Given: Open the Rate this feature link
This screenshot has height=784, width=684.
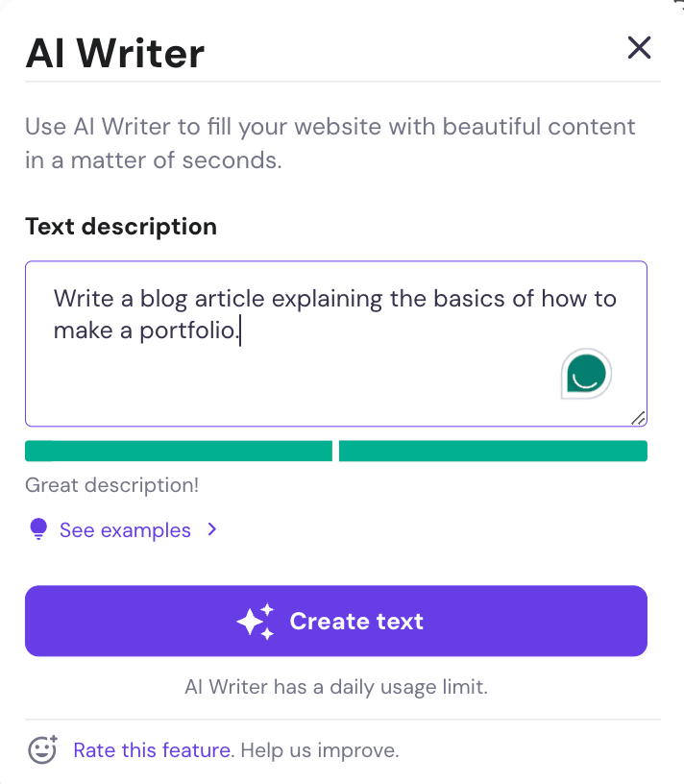Looking at the screenshot, I should pos(152,750).
